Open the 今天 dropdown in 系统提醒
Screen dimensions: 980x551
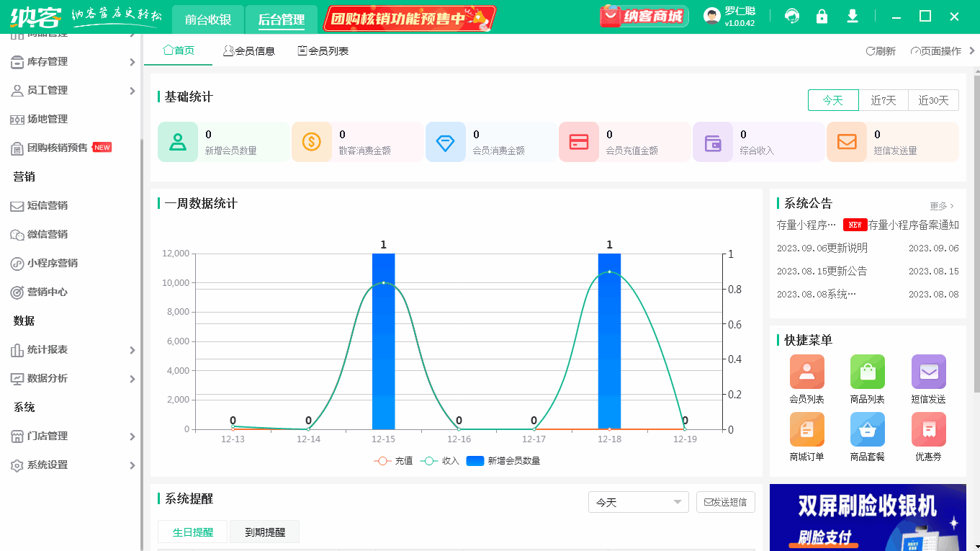point(638,502)
